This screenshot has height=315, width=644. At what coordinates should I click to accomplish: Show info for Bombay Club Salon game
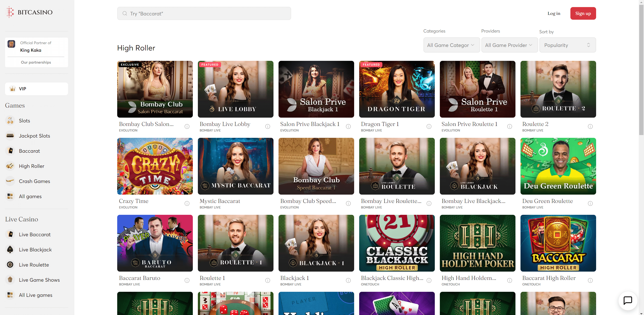point(187,126)
